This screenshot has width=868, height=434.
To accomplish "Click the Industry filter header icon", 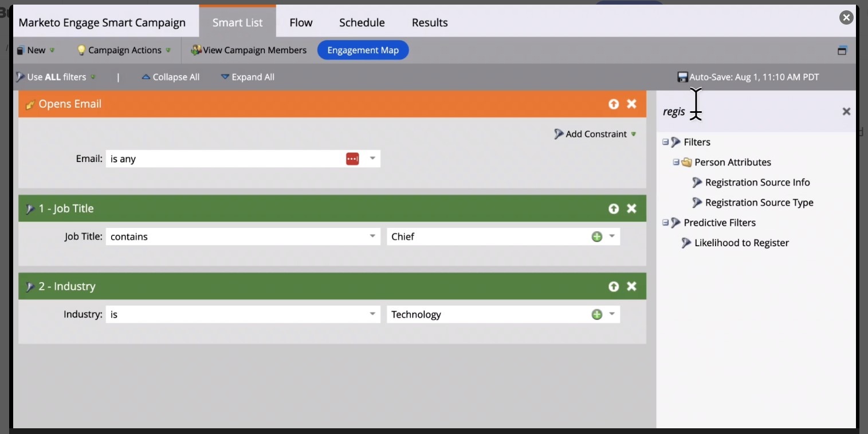I will click(30, 287).
